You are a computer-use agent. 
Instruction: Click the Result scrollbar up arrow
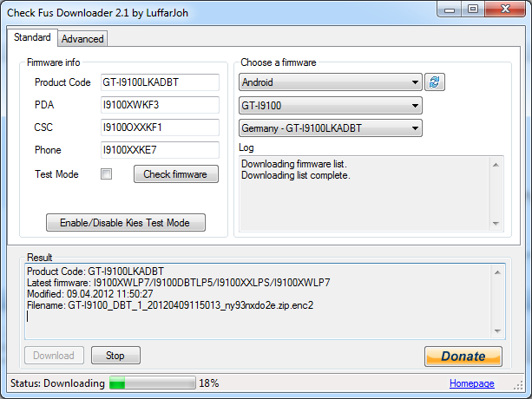[x=497, y=272]
